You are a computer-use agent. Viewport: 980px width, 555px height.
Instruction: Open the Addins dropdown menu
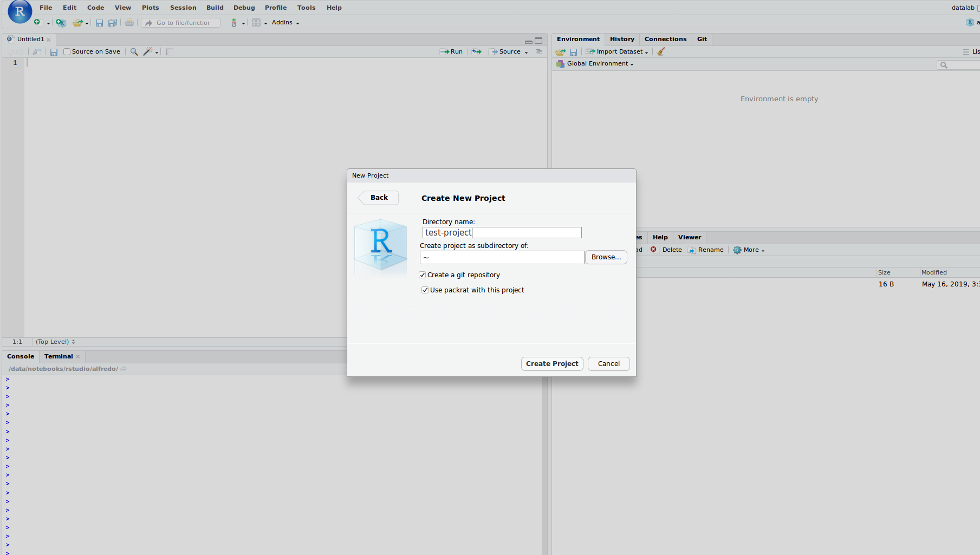pyautogui.click(x=285, y=23)
